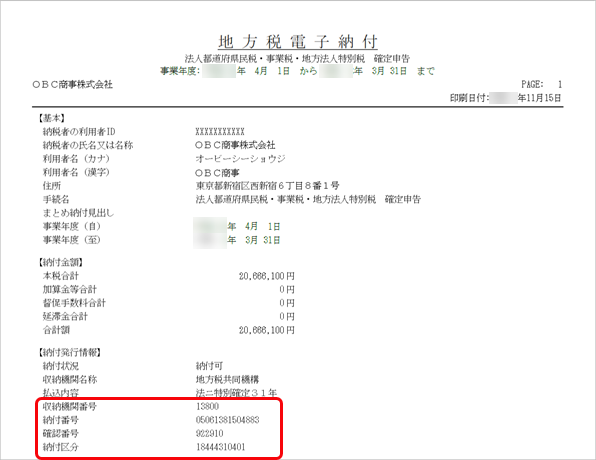
Task: Click the PAGE number label
Action: click(541, 84)
